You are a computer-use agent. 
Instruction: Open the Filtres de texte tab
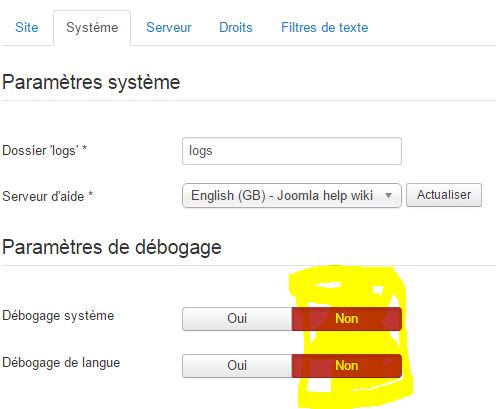tap(324, 27)
